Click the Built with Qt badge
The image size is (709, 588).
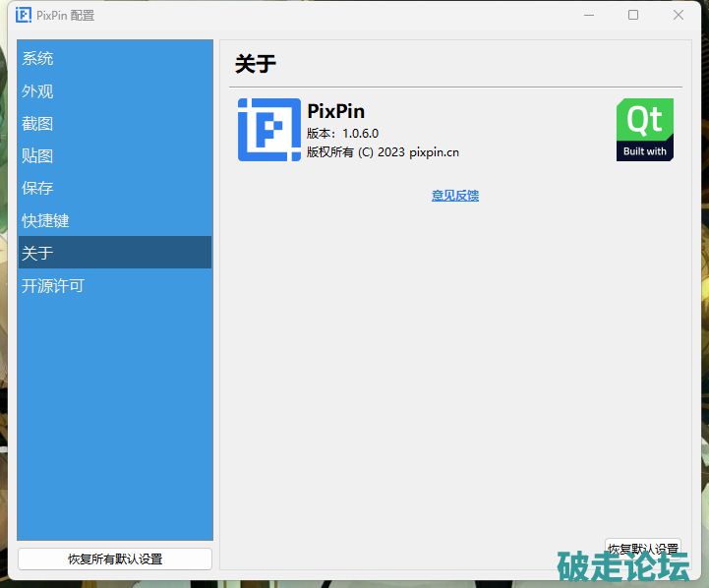pos(645,130)
